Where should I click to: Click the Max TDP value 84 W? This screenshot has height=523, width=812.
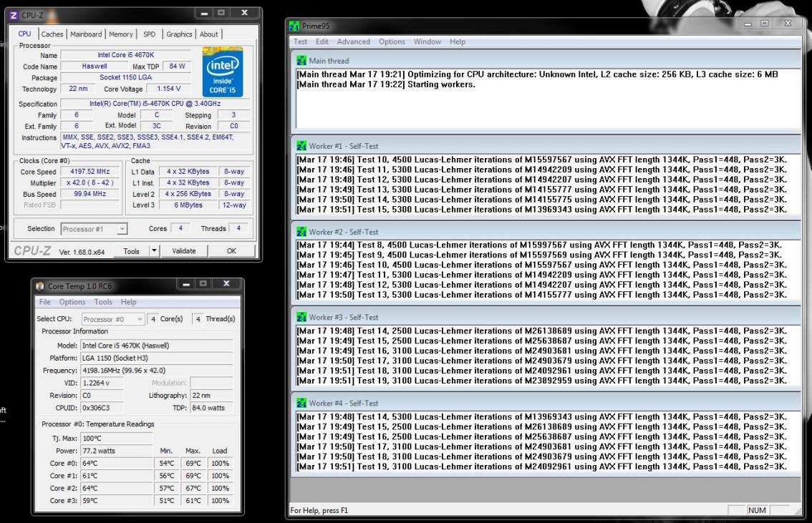click(x=177, y=67)
